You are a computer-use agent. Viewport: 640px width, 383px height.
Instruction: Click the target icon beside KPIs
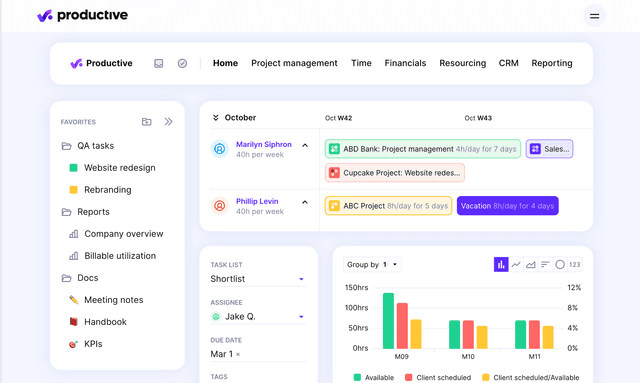point(73,344)
